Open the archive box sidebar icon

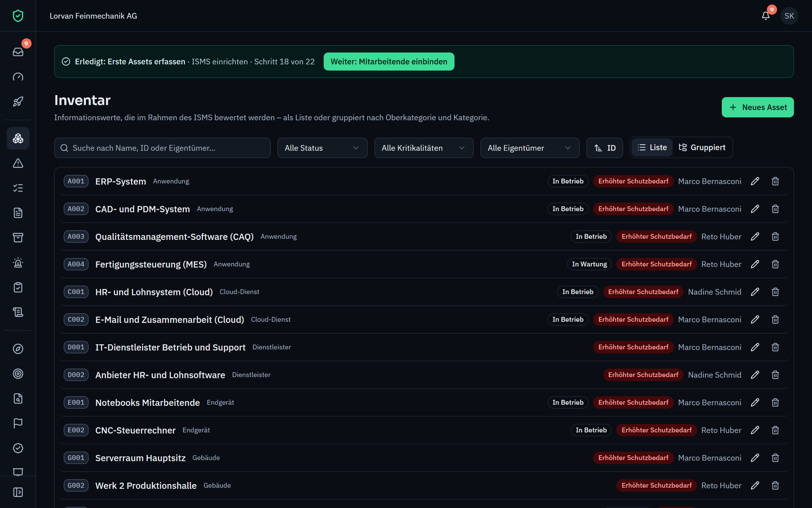(18, 238)
